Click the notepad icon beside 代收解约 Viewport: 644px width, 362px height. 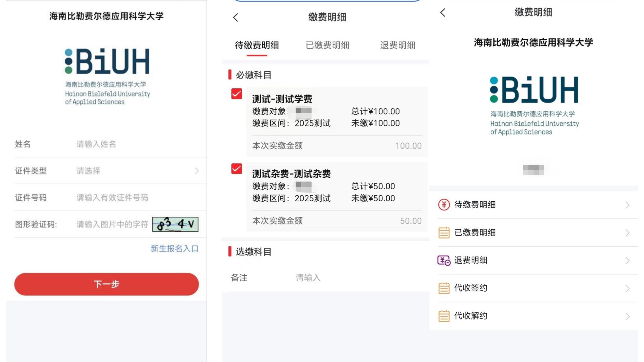tap(444, 316)
